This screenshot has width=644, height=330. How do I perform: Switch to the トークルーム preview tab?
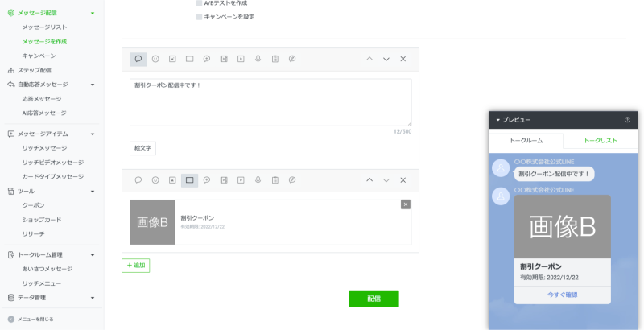tap(526, 140)
